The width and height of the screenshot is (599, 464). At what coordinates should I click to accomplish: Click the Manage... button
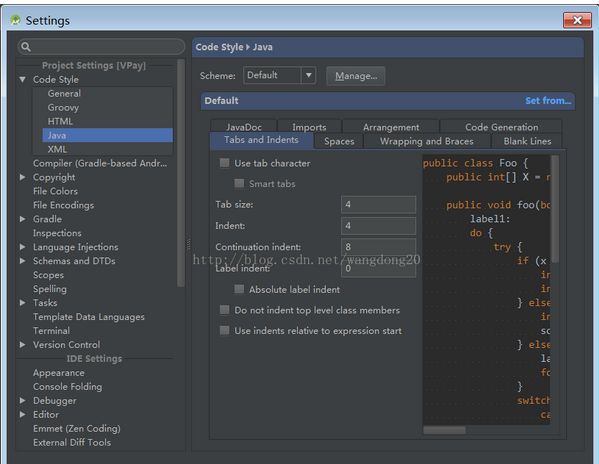[356, 76]
